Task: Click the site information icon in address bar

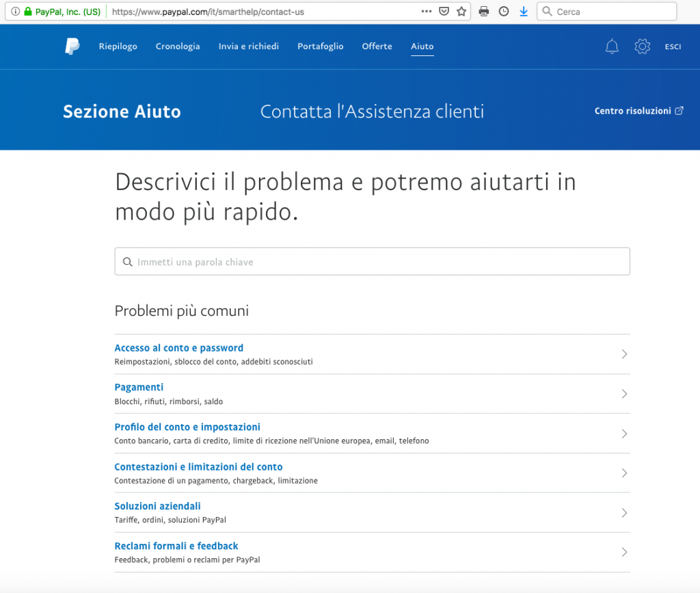Action: pos(15,12)
